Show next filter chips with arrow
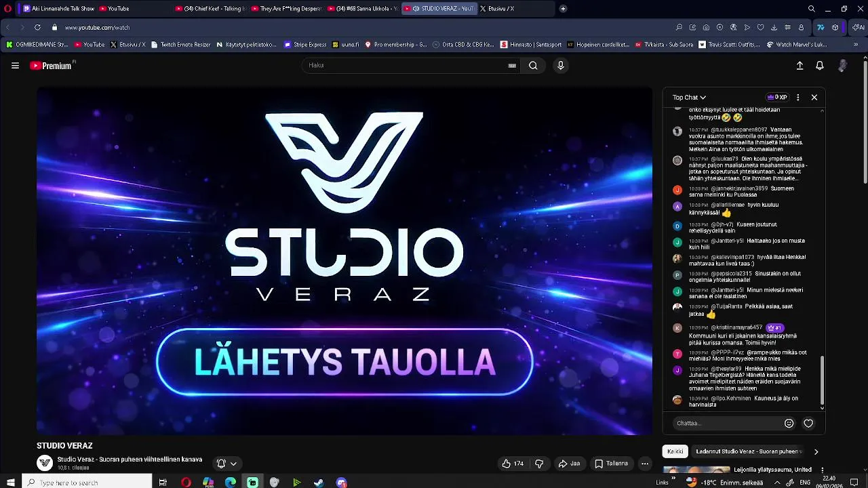868x488 pixels. pos(816,451)
